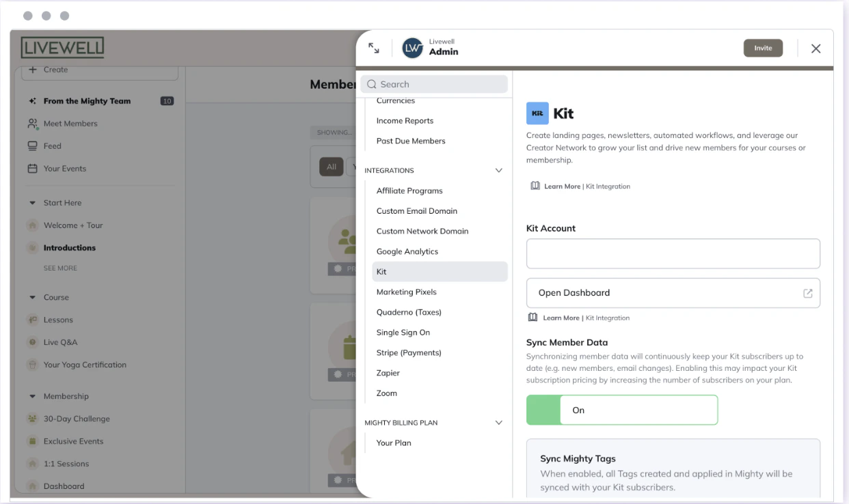Open Dashboard space in sidebar
The image size is (849, 504).
pos(64,486)
